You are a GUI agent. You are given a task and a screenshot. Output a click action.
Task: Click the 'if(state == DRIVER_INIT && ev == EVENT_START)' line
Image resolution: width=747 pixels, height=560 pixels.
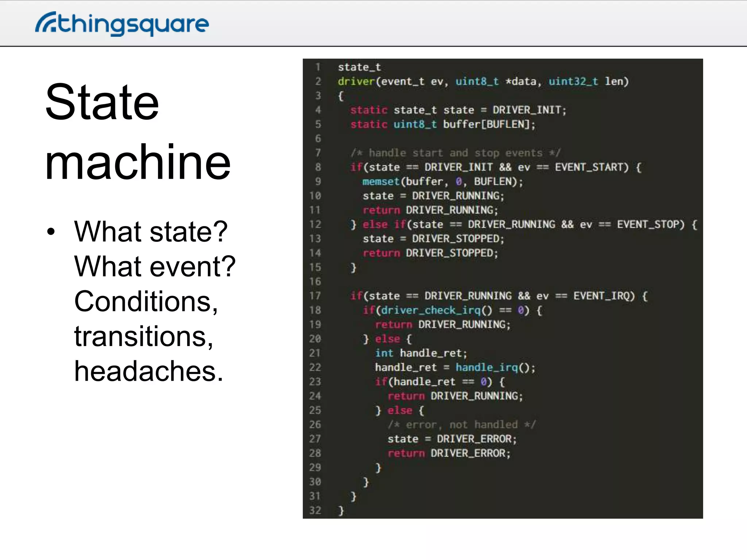(x=496, y=167)
